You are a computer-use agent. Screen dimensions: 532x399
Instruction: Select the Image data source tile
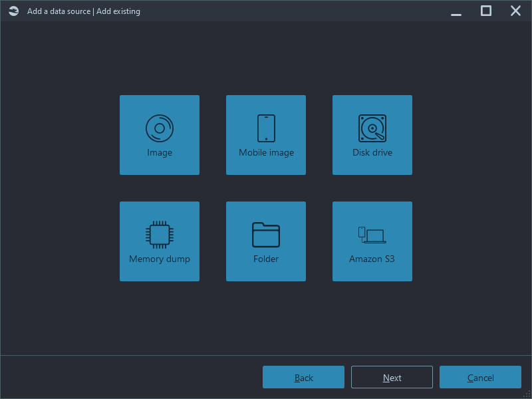click(x=160, y=135)
